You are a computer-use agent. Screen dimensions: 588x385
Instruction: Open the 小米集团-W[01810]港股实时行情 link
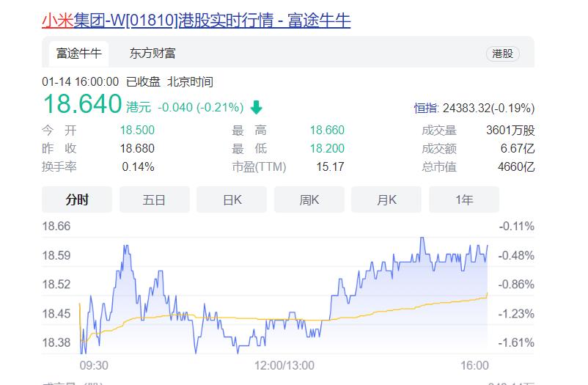(196, 21)
